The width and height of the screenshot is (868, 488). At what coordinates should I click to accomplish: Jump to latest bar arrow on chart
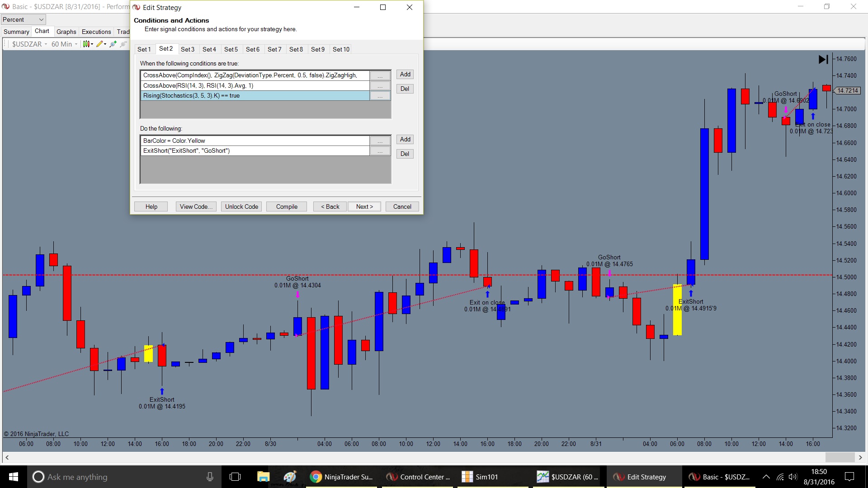(x=823, y=59)
